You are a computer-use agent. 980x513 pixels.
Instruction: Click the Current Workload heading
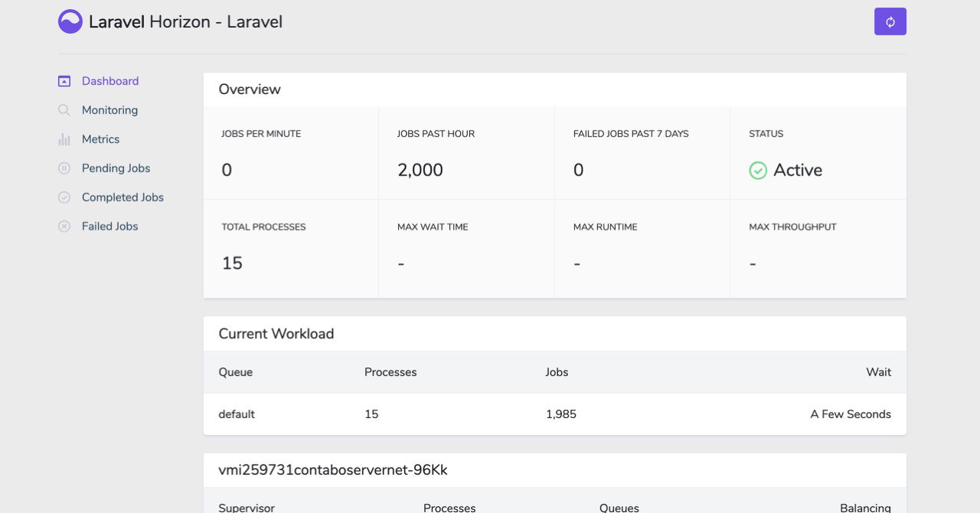[276, 334]
